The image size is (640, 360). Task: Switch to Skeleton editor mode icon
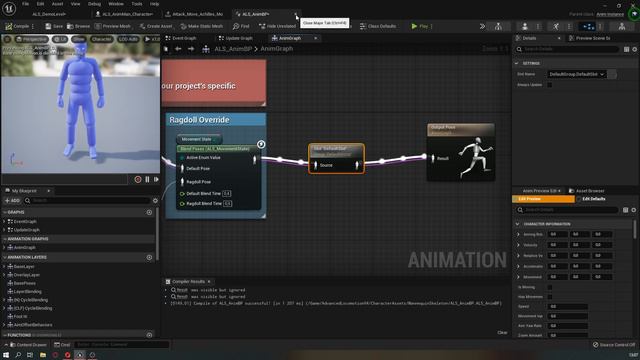498,27
